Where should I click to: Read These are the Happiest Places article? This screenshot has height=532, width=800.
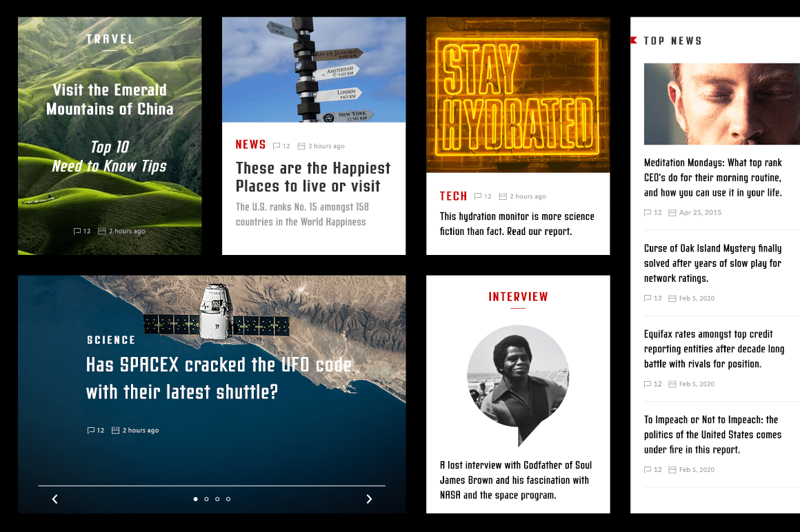pos(312,177)
